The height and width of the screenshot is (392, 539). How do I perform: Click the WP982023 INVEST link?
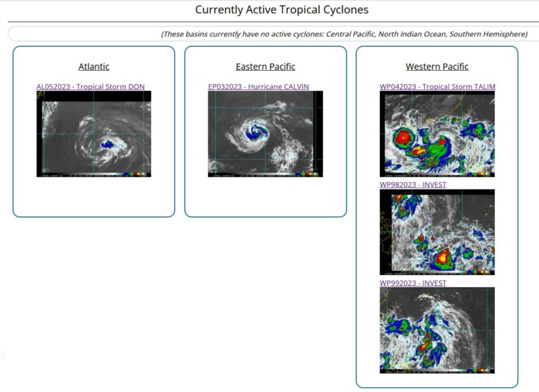click(x=413, y=185)
